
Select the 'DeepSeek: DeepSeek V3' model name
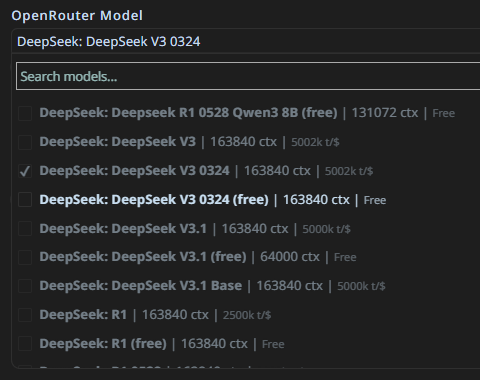pos(118,142)
